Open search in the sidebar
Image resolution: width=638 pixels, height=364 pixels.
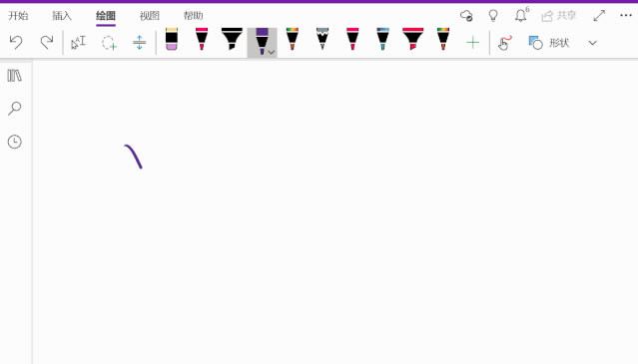[x=15, y=108]
